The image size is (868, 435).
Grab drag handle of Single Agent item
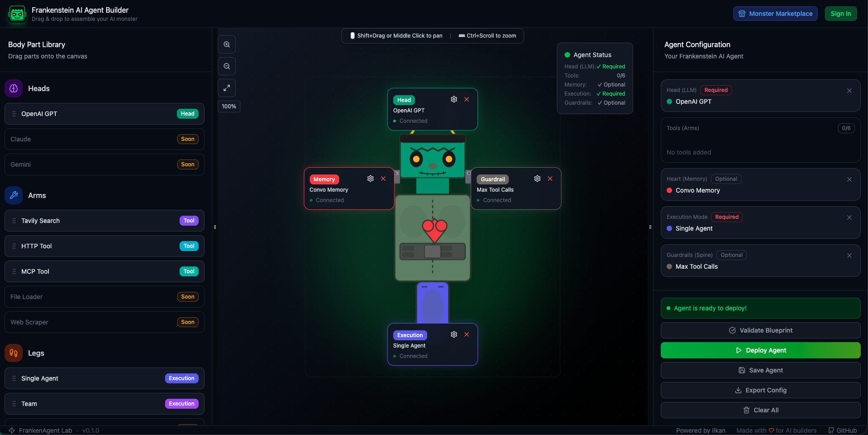coord(14,378)
